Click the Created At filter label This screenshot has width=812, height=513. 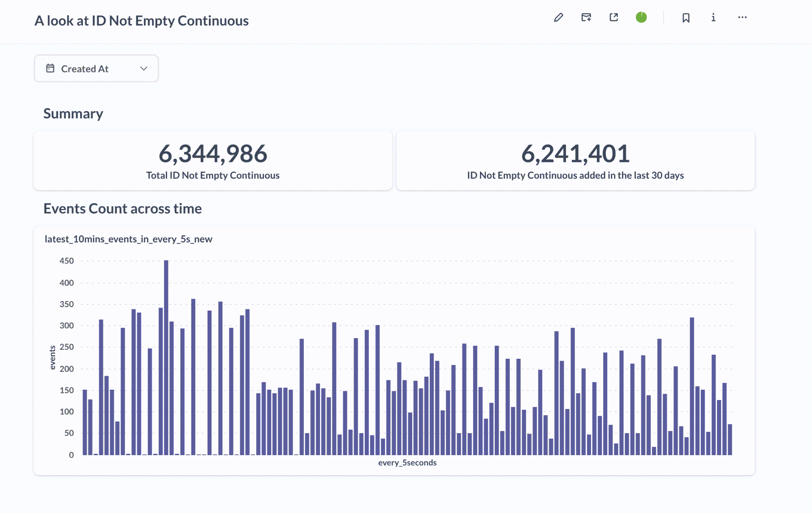(85, 69)
